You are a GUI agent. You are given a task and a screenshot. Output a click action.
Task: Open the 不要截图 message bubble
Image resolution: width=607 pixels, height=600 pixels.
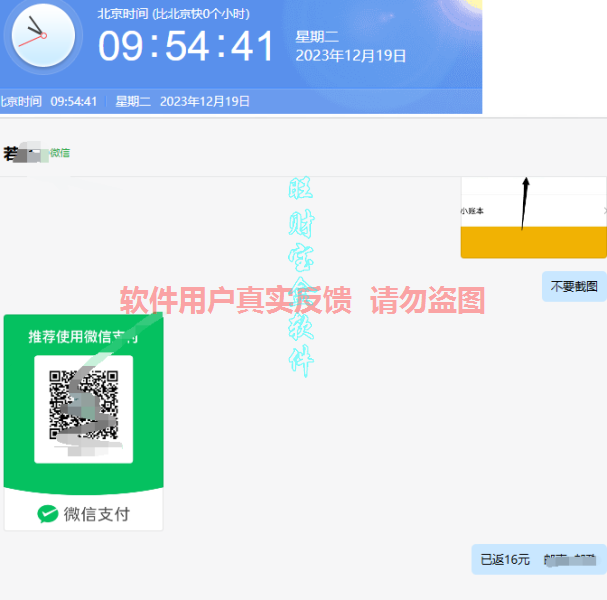[574, 286]
